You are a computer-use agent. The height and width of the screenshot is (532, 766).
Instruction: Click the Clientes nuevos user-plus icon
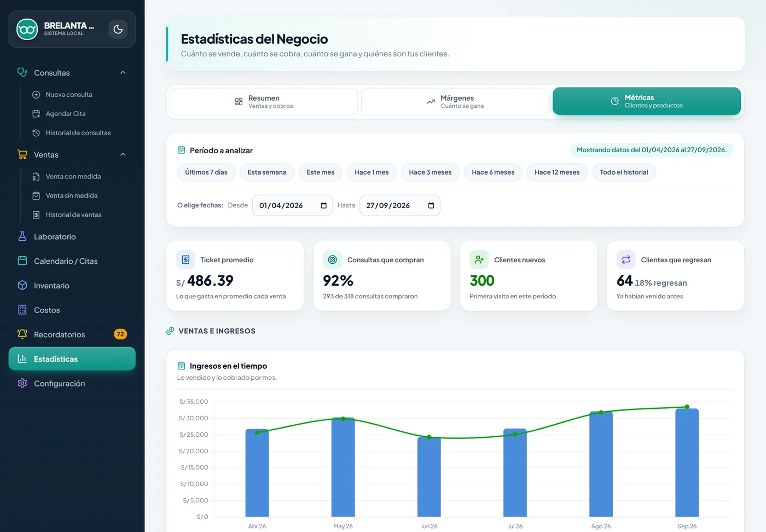[479, 260]
